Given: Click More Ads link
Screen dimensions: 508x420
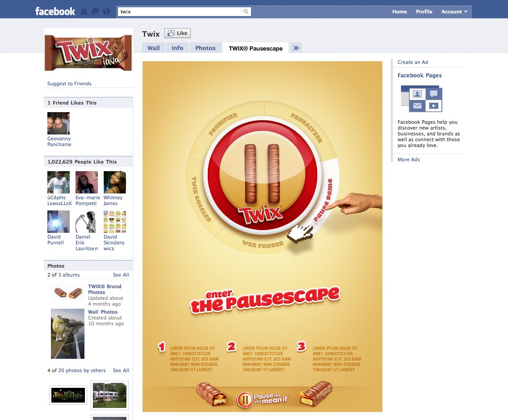Looking at the screenshot, I should 408,160.
